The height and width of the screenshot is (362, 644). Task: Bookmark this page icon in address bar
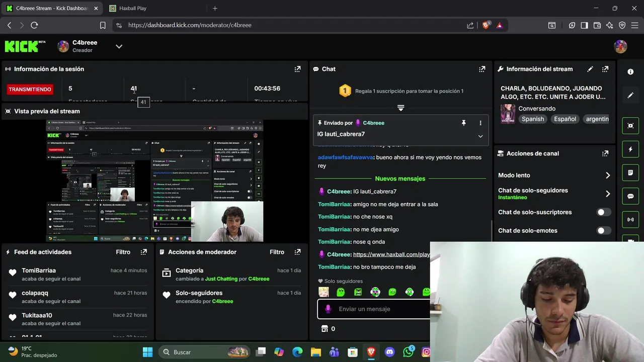tap(103, 25)
